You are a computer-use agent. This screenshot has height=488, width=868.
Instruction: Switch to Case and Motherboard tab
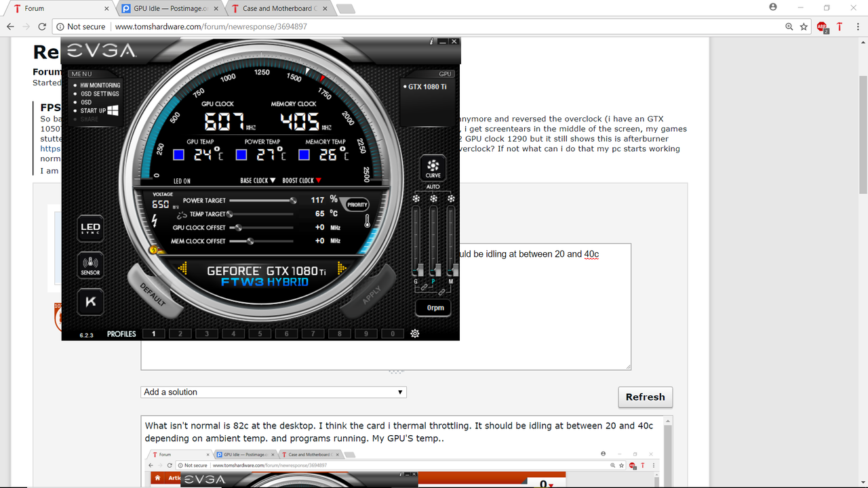point(278,8)
